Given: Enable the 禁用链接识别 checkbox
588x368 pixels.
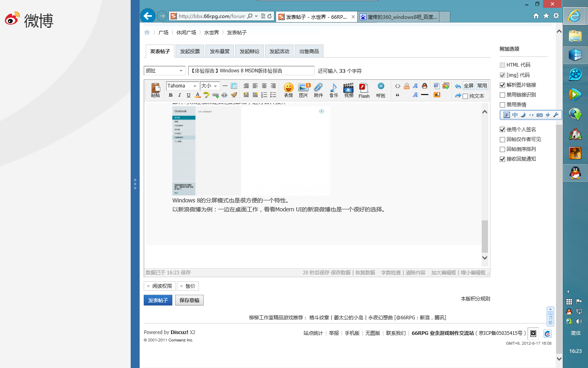Looking at the screenshot, I should [x=502, y=95].
